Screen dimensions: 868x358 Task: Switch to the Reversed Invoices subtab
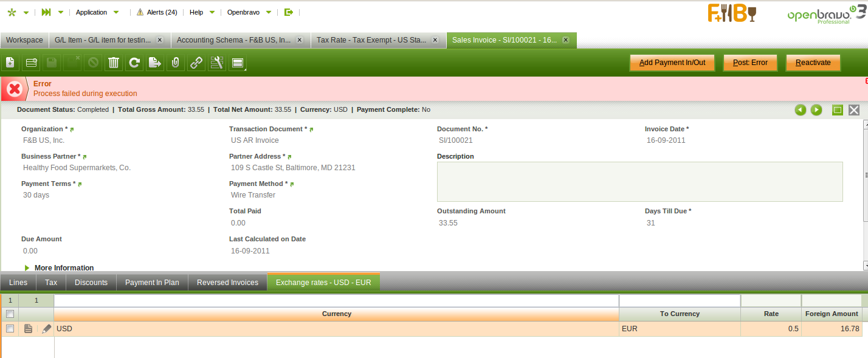tap(227, 283)
